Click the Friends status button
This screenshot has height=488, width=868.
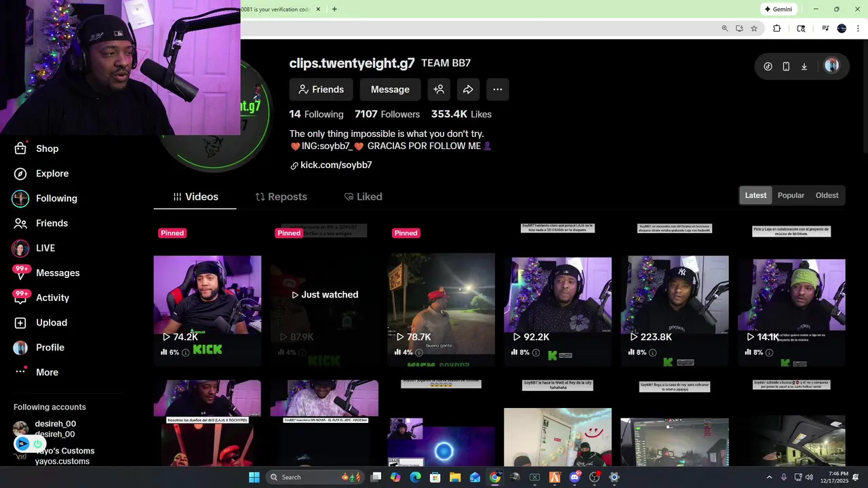[x=321, y=89]
